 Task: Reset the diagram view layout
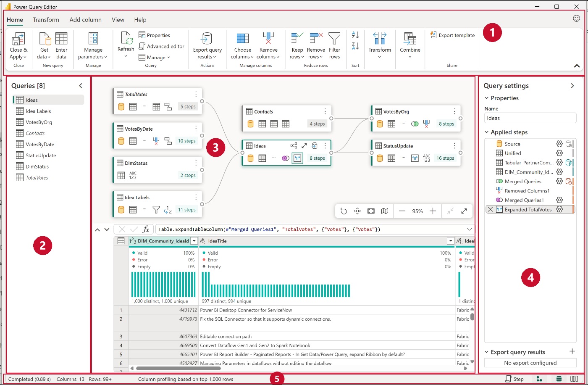(344, 211)
